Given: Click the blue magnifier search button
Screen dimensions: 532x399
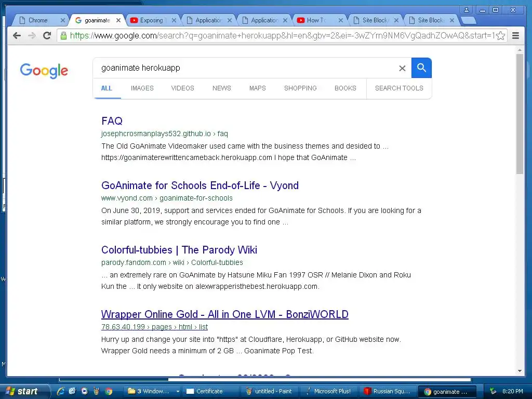Looking at the screenshot, I should (x=421, y=68).
